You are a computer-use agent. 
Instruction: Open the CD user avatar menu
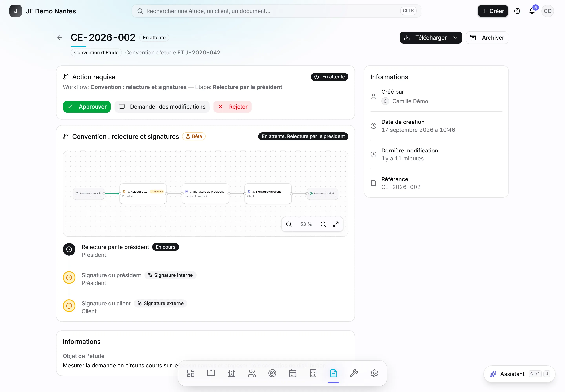pos(548,11)
